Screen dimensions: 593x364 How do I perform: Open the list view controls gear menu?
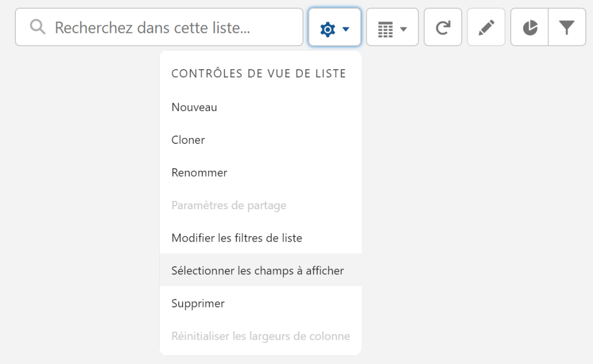335,27
